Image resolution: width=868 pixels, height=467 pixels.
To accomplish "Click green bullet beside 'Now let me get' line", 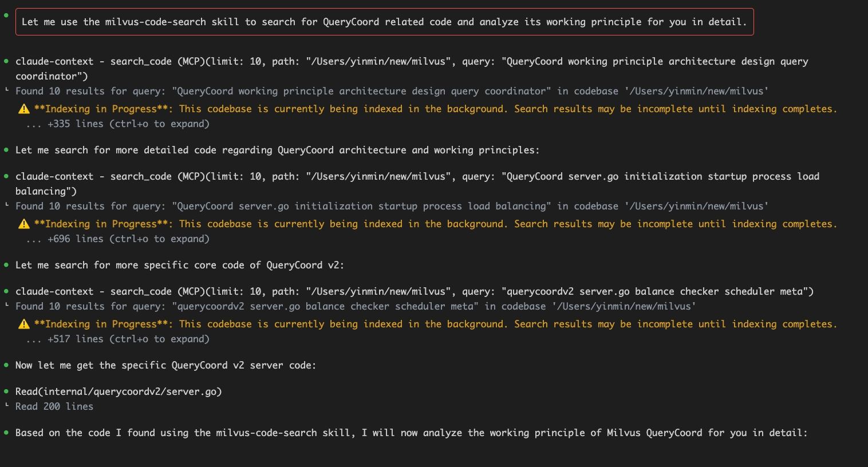I will (6, 365).
